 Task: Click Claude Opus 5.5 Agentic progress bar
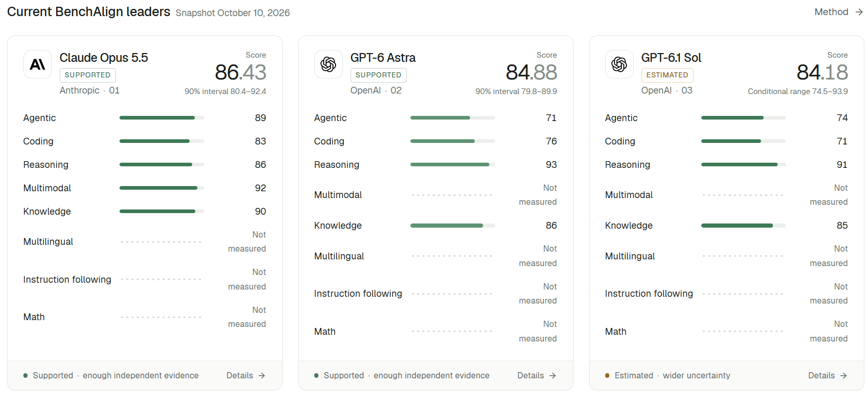[162, 118]
